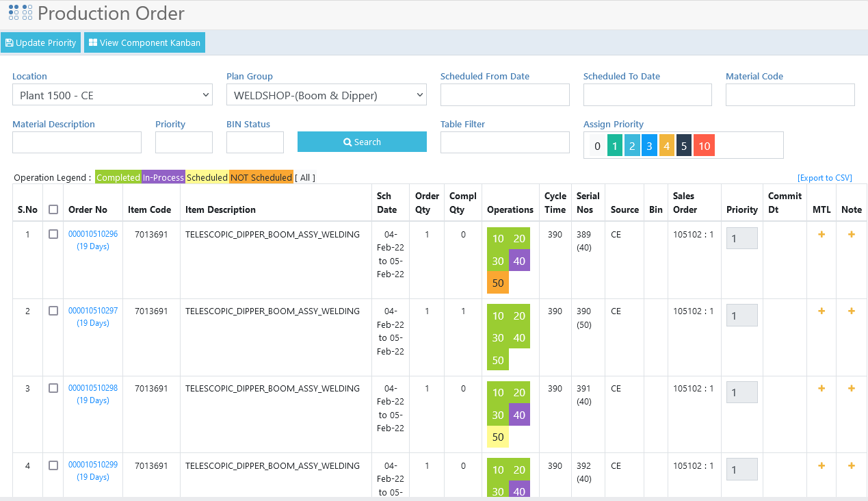Open order 000010510299 link
868x501 pixels.
pos(93,465)
